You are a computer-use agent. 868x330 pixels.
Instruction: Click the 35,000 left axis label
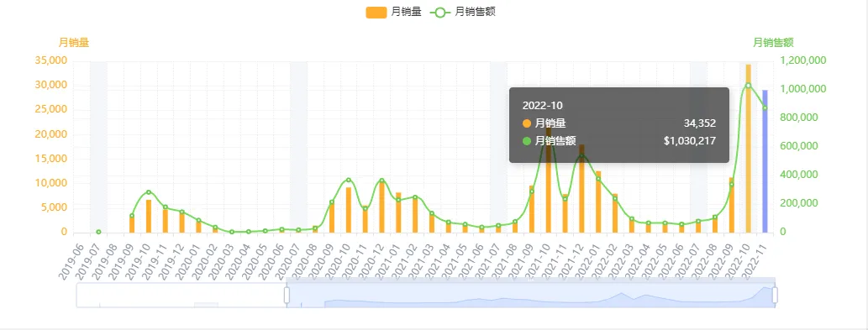click(x=51, y=60)
